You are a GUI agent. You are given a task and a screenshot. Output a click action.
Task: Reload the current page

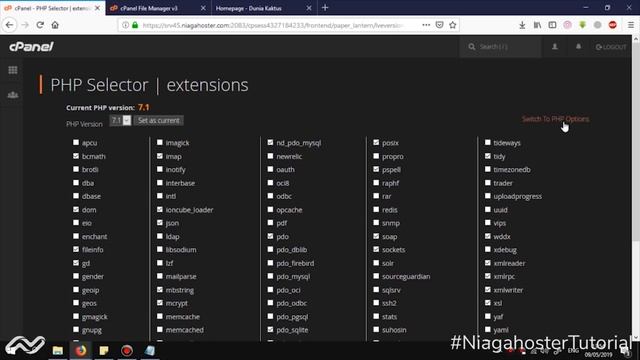click(40, 25)
